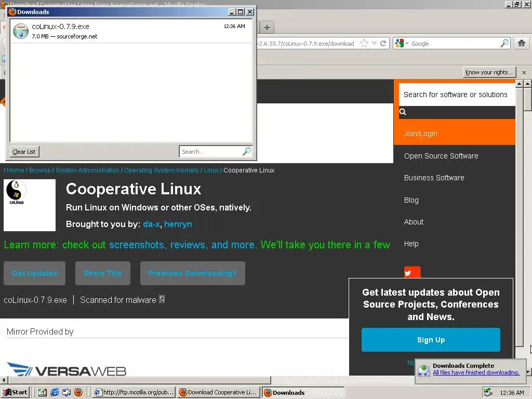Bookmark this page with the star icon
Viewport: 532px width, 399px height.
tap(364, 44)
